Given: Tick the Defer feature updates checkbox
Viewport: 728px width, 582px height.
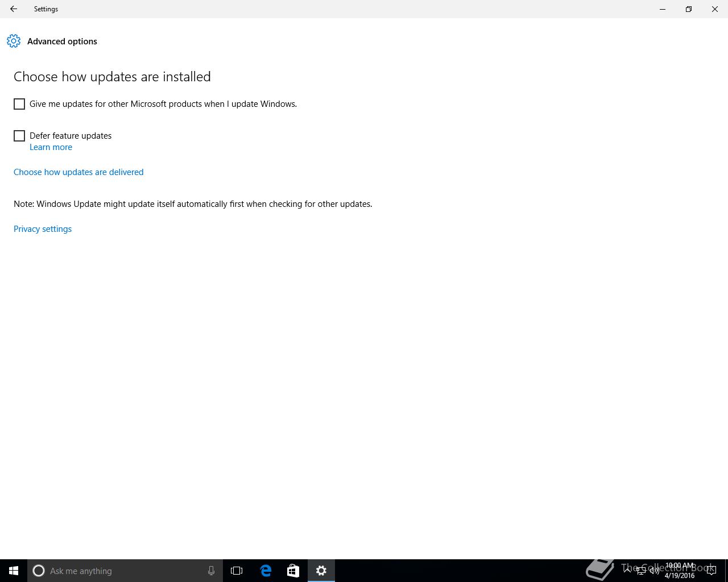Looking at the screenshot, I should 19,136.
